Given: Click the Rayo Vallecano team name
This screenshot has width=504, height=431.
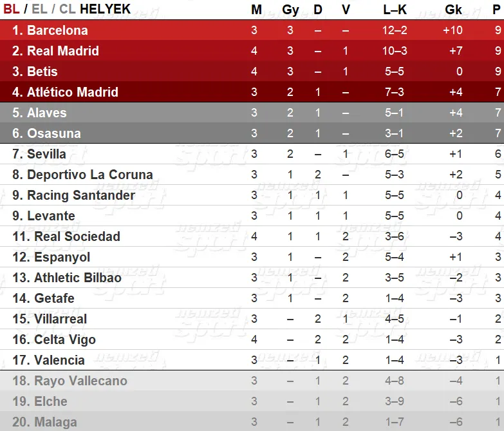Looking at the screenshot, I should tap(80, 381).
